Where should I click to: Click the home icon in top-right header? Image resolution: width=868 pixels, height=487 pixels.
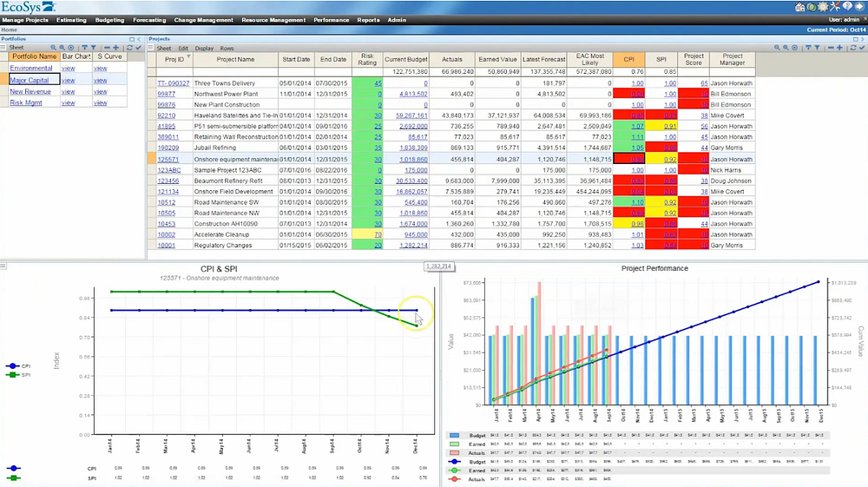(800, 6)
